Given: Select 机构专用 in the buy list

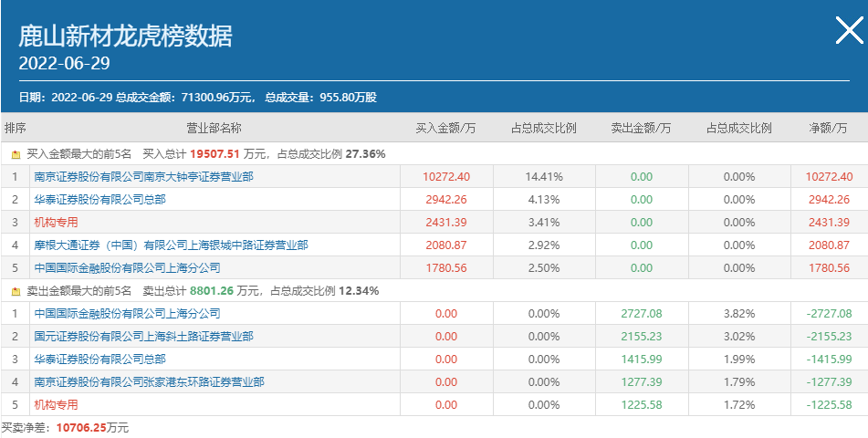Looking at the screenshot, I should click(x=56, y=223).
